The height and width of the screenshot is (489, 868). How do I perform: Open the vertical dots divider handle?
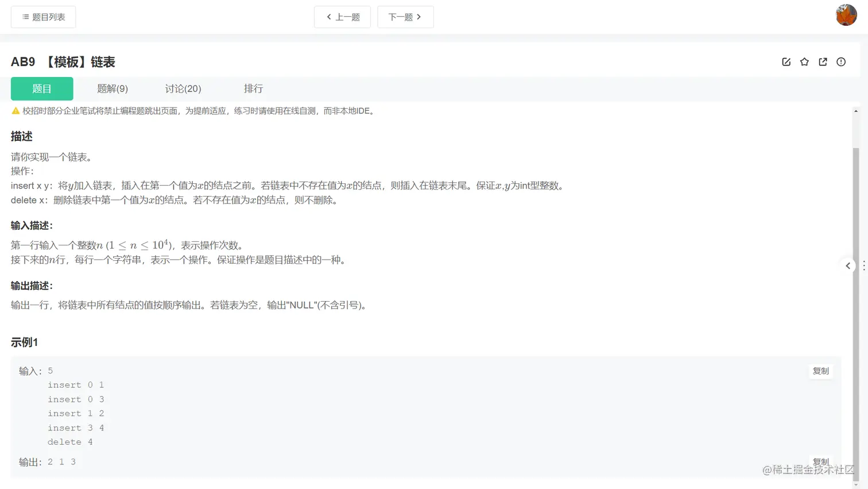pyautogui.click(x=863, y=265)
